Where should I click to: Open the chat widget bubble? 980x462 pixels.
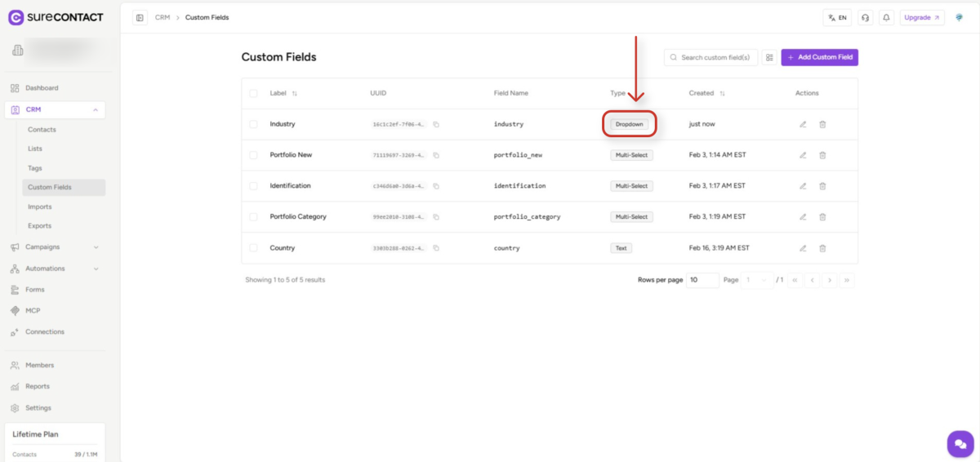pos(960,443)
